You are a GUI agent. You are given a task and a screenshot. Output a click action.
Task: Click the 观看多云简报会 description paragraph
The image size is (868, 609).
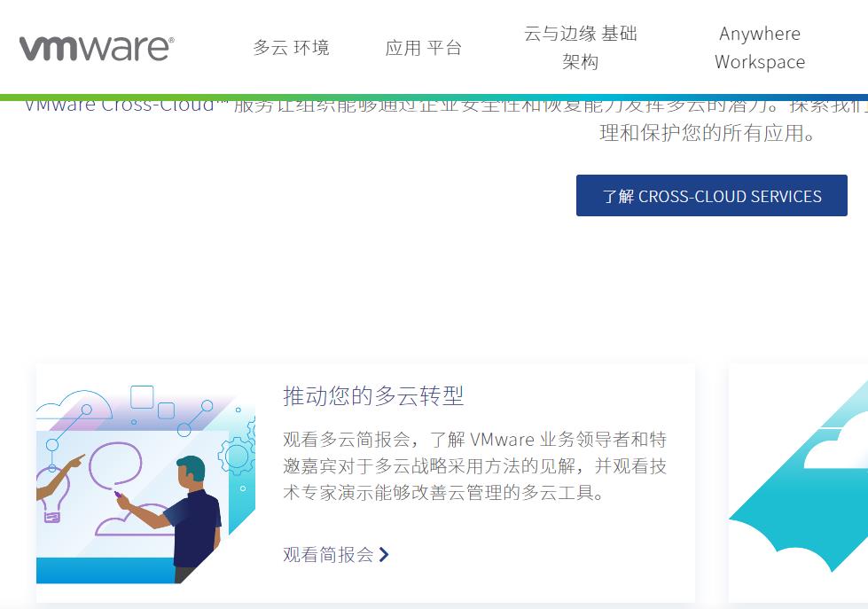click(x=474, y=465)
